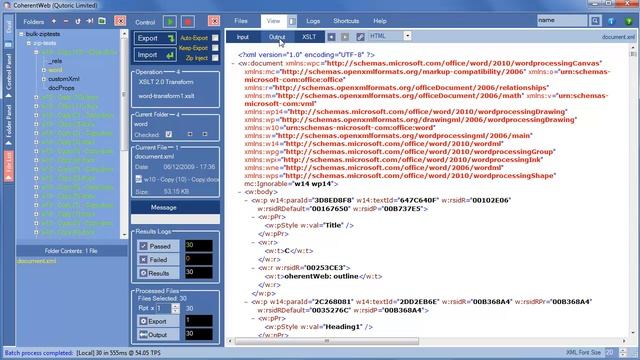Viewport: 640px width, 360px height.
Task: Click the edit pencil icon in view toolbar
Action: click(360, 37)
